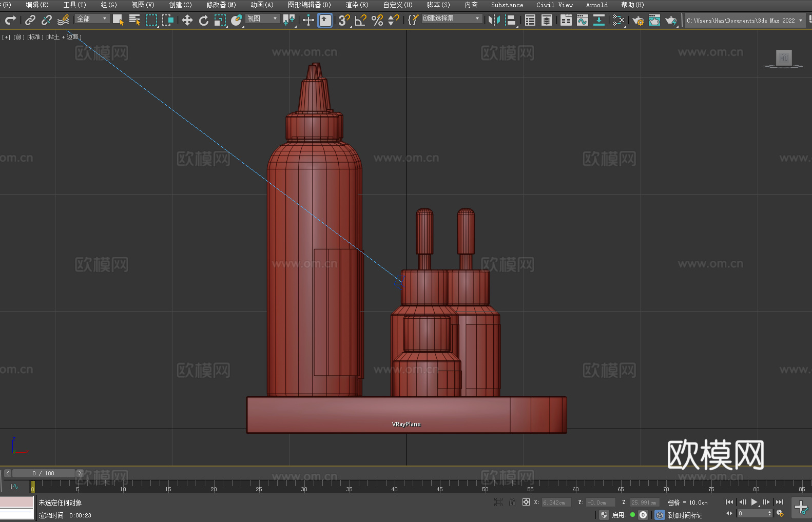Toggle the Scene Explorer
This screenshot has width=812, height=522.
pyautogui.click(x=530, y=20)
